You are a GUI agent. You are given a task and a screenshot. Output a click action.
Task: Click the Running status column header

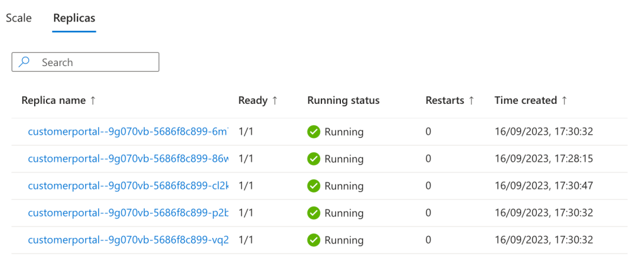pyautogui.click(x=343, y=101)
